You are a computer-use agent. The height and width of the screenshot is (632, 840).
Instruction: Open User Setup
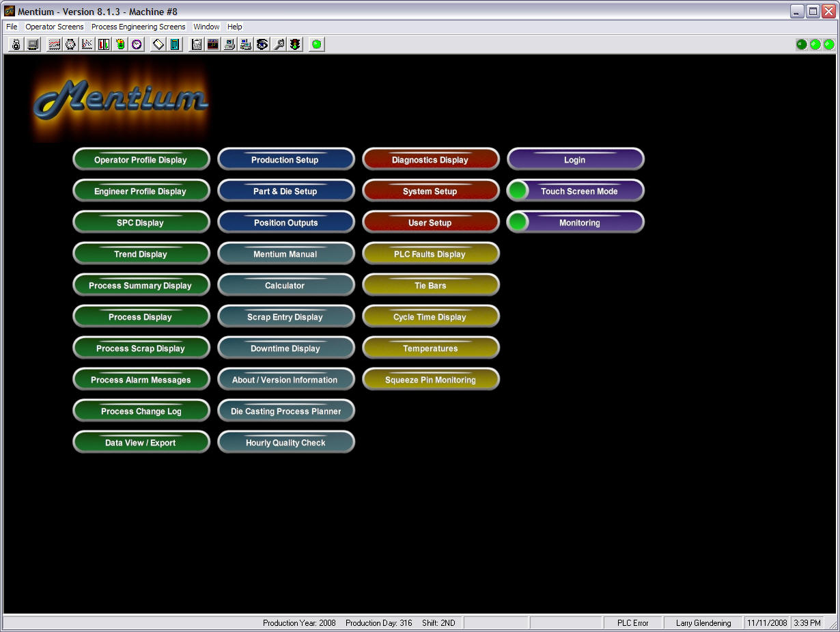pyautogui.click(x=431, y=222)
